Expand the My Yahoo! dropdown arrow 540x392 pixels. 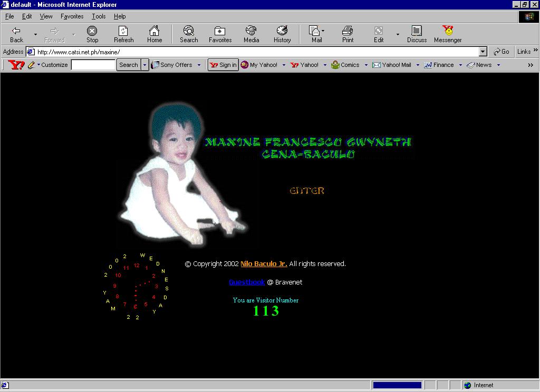pyautogui.click(x=283, y=65)
